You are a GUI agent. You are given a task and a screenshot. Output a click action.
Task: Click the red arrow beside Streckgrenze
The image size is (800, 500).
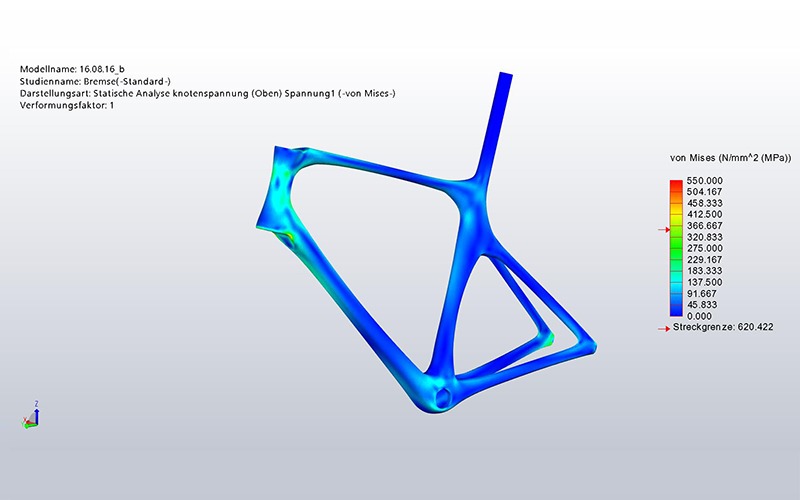664,329
